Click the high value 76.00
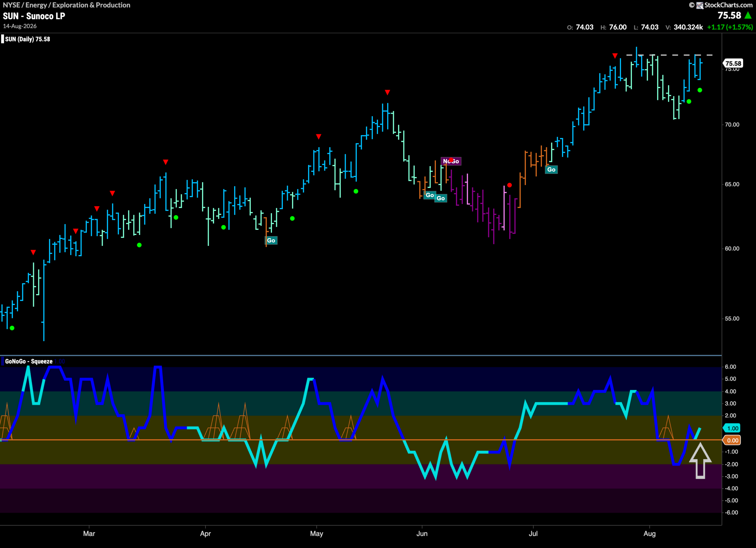This screenshot has width=756, height=548. (x=618, y=27)
